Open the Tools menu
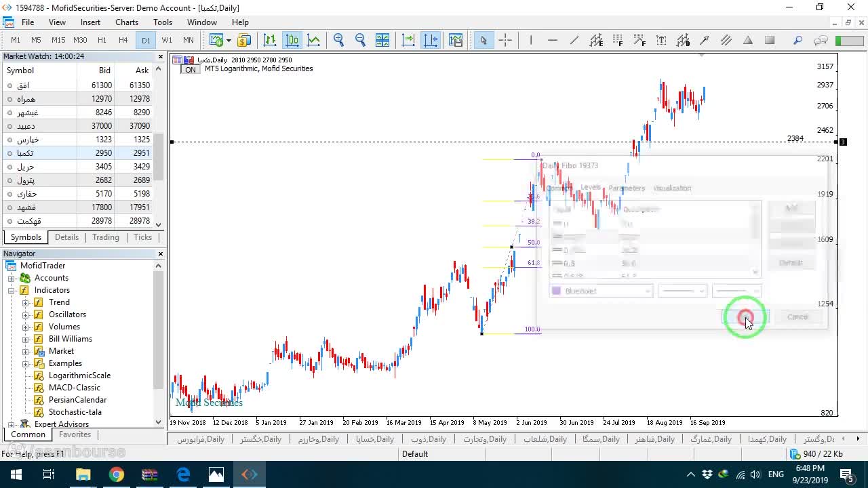Image resolution: width=868 pixels, height=488 pixels. (163, 22)
